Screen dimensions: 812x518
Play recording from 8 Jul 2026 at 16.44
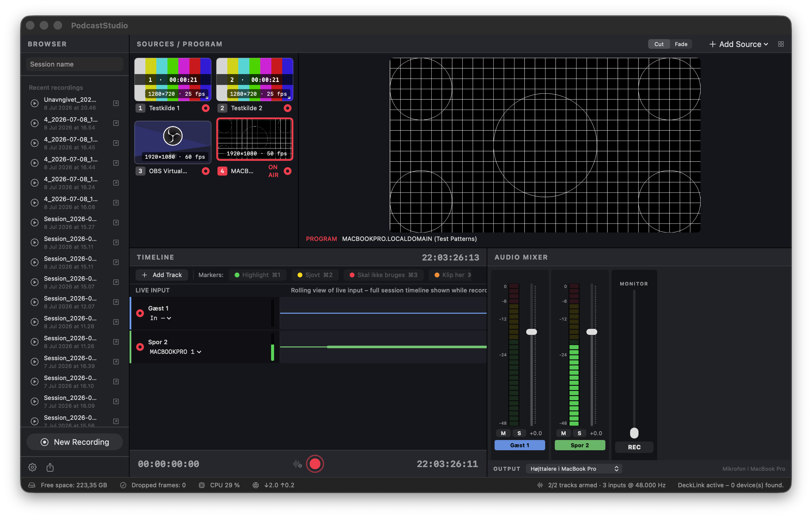click(34, 163)
